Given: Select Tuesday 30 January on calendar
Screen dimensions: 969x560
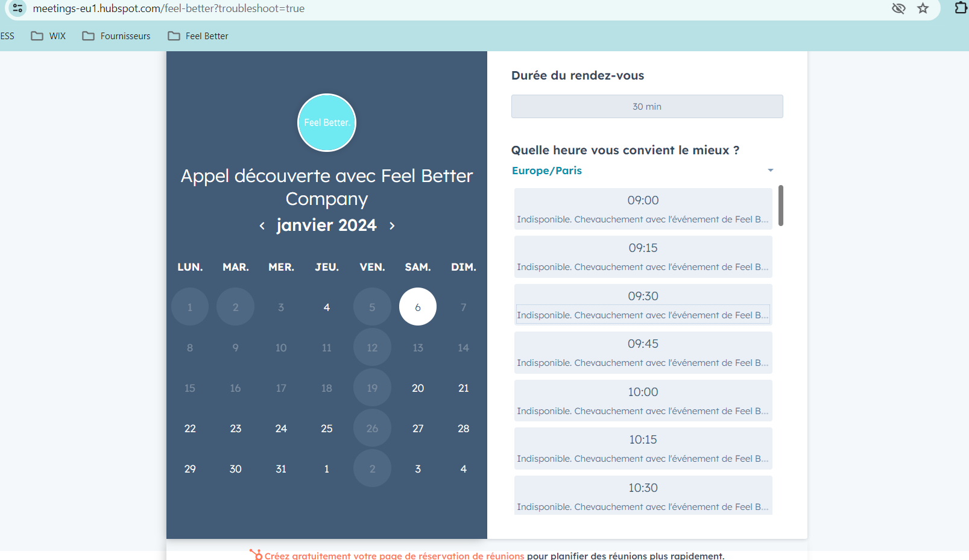Looking at the screenshot, I should (x=236, y=468).
